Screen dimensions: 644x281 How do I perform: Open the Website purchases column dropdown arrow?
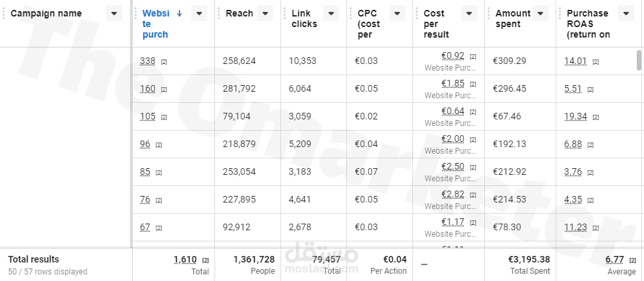199,14
